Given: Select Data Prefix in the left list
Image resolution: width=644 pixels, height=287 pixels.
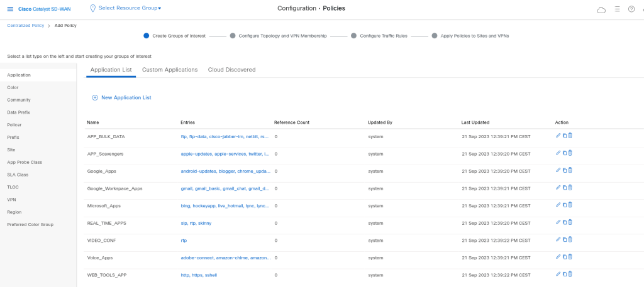Looking at the screenshot, I should (19, 112).
